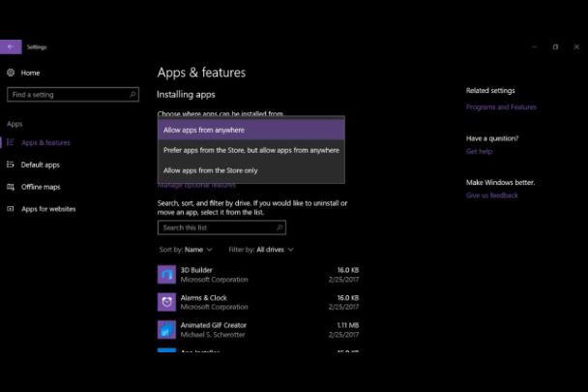Open Home via the gear icon
The height and width of the screenshot is (392, 588).
click(x=11, y=73)
